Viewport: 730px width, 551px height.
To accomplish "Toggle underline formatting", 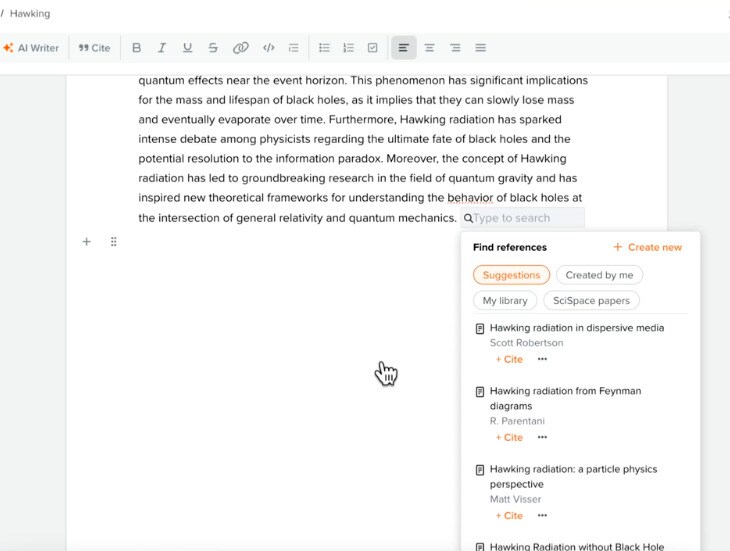I will tap(188, 48).
